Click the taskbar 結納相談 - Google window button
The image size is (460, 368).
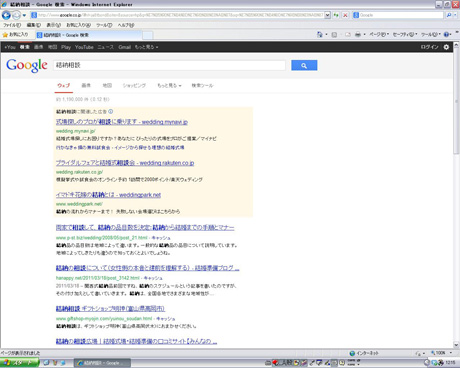coord(102,363)
